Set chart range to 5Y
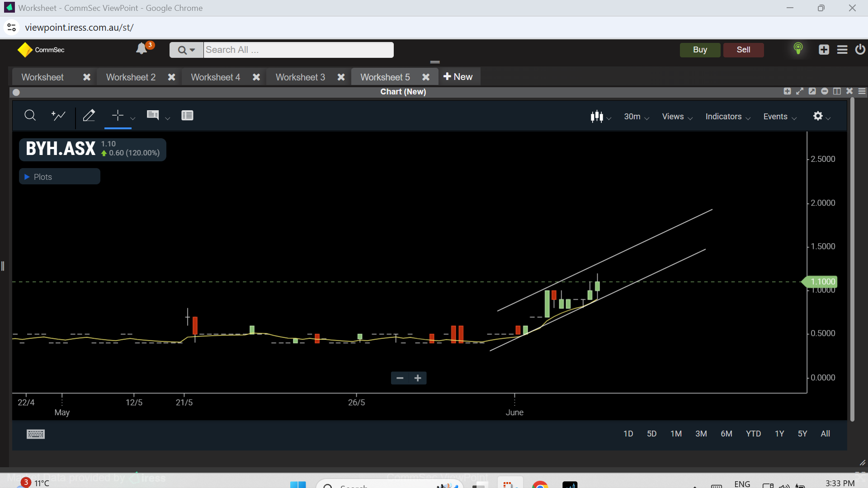This screenshot has width=868, height=488. [802, 434]
